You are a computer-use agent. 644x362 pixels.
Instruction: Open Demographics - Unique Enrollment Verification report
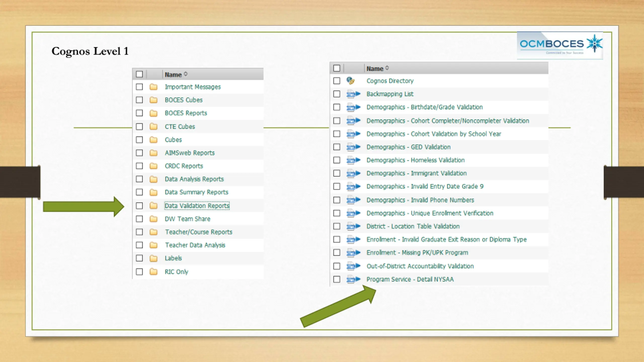(x=430, y=213)
